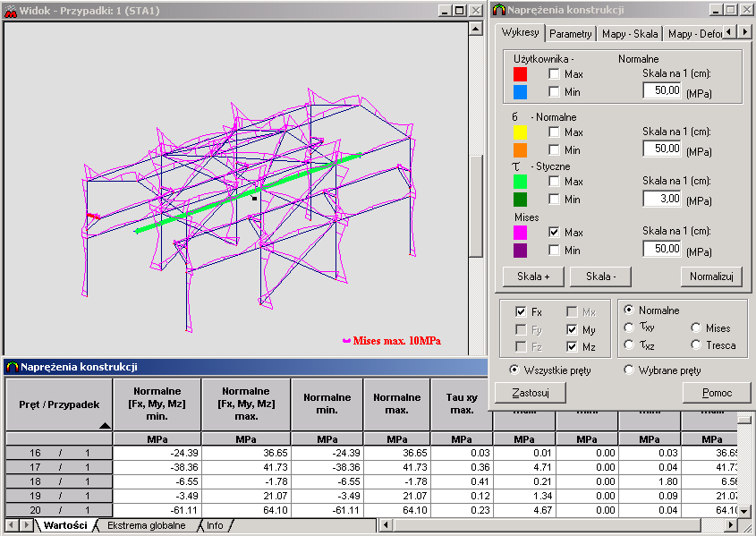
Task: Click the Pomoc button
Action: tap(717, 393)
